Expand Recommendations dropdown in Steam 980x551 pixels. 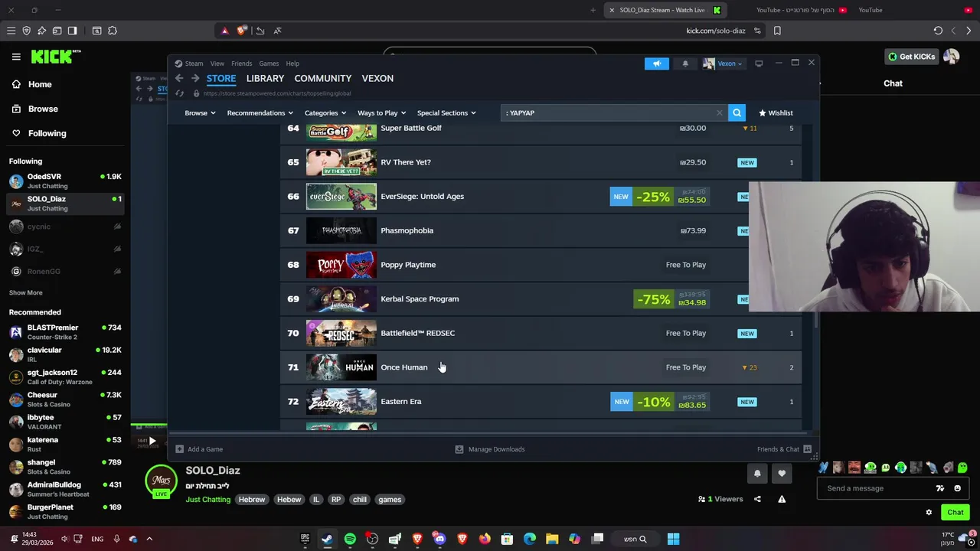click(x=260, y=112)
